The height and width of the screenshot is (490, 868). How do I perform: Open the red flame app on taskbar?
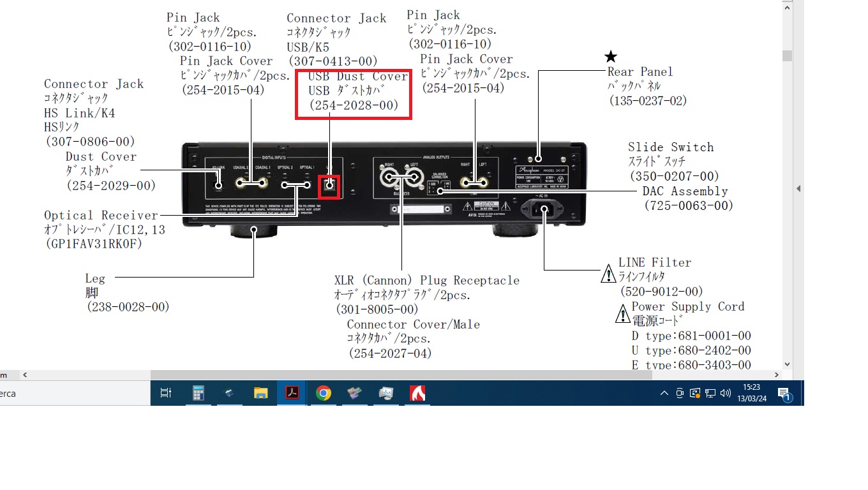click(x=417, y=393)
